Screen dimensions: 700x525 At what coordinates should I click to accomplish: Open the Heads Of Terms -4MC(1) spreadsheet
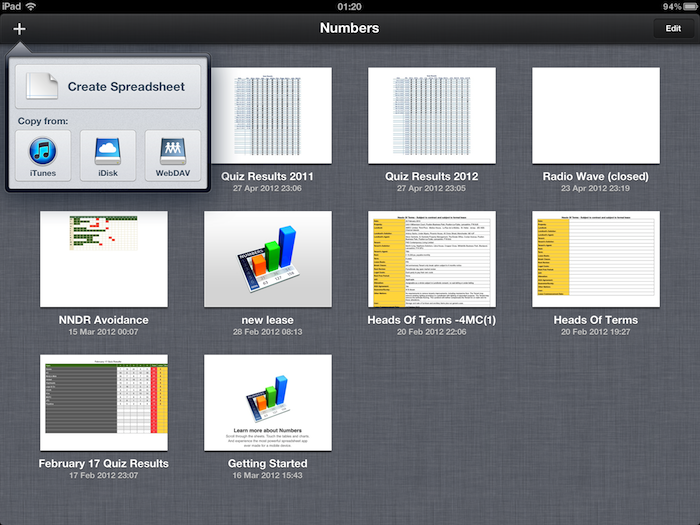click(432, 259)
